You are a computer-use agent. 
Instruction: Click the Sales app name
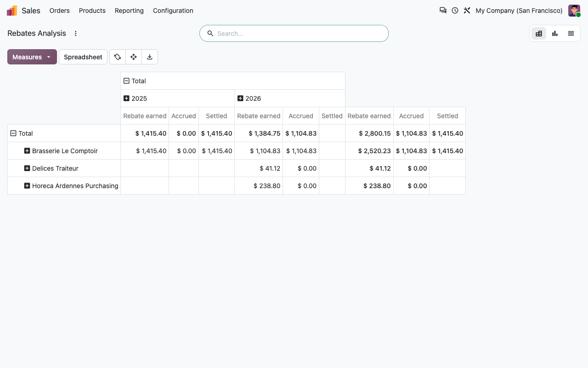tap(31, 11)
